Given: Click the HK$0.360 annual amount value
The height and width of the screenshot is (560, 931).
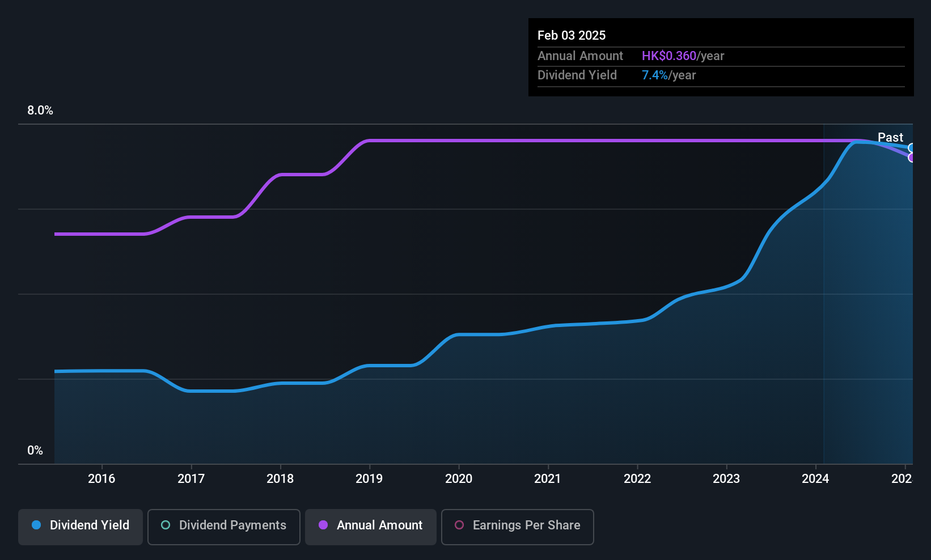Looking at the screenshot, I should tap(669, 56).
